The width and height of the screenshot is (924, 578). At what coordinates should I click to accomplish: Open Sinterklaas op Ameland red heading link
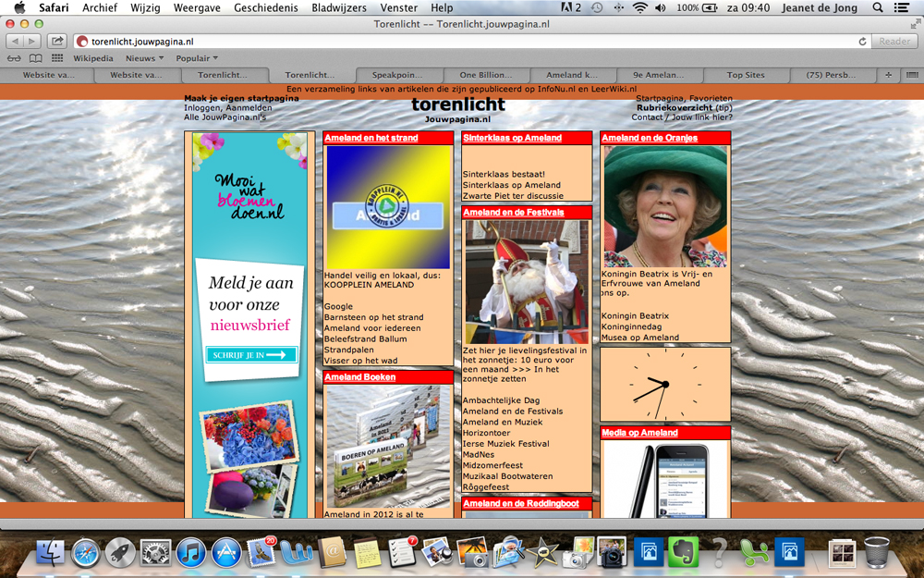[512, 138]
